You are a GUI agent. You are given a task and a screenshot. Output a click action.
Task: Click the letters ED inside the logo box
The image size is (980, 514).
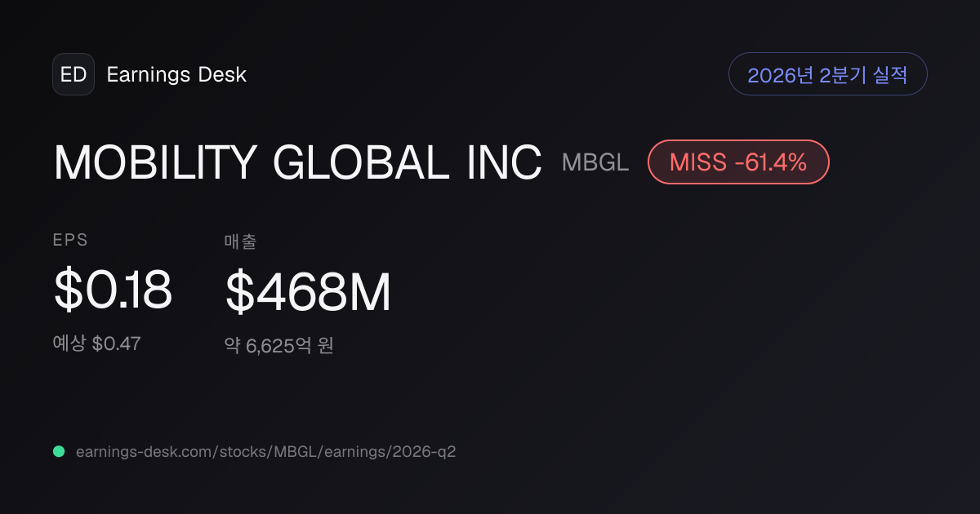(73, 75)
